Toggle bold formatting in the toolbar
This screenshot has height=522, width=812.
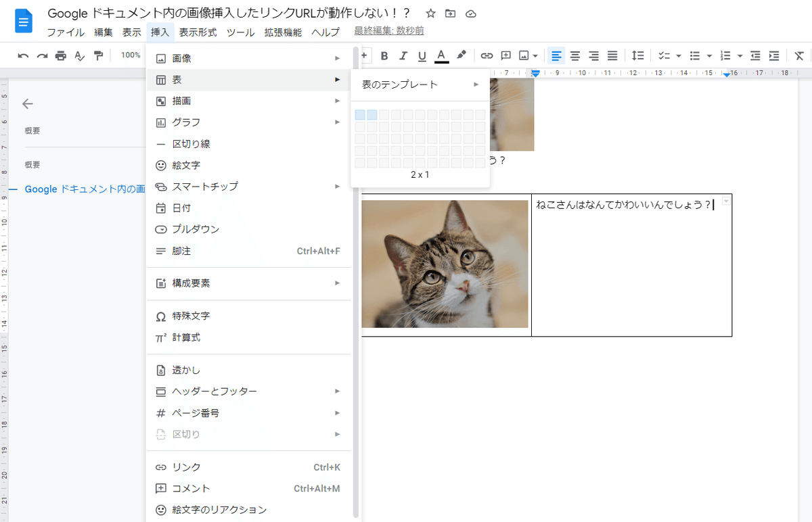[x=384, y=56]
